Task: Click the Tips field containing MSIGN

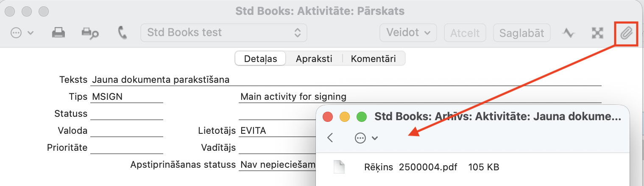Action: pos(126,97)
